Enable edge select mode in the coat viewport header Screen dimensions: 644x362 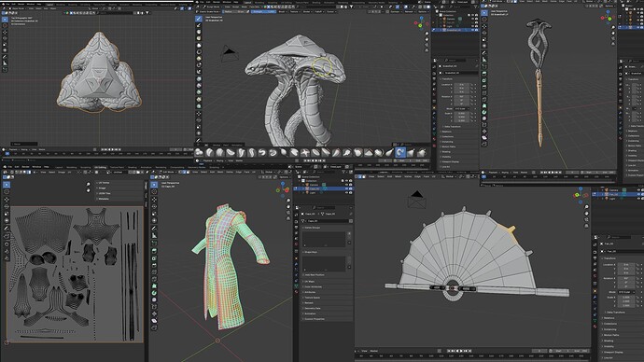click(185, 173)
